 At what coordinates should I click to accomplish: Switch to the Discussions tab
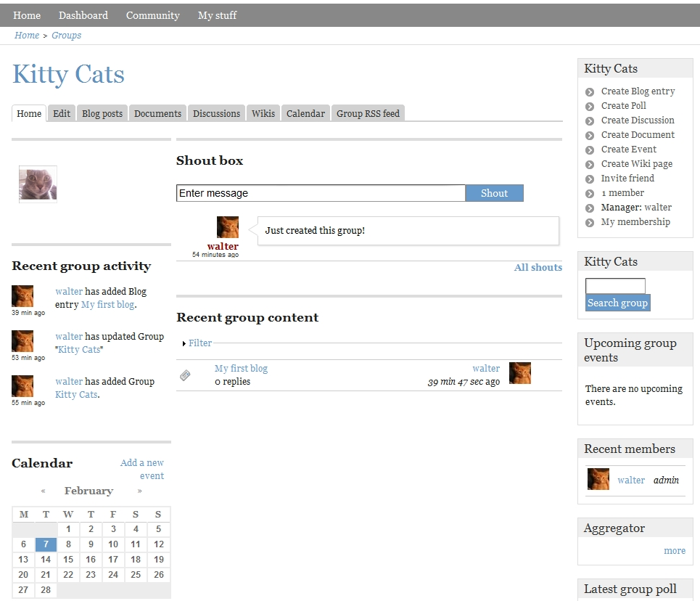pos(216,113)
